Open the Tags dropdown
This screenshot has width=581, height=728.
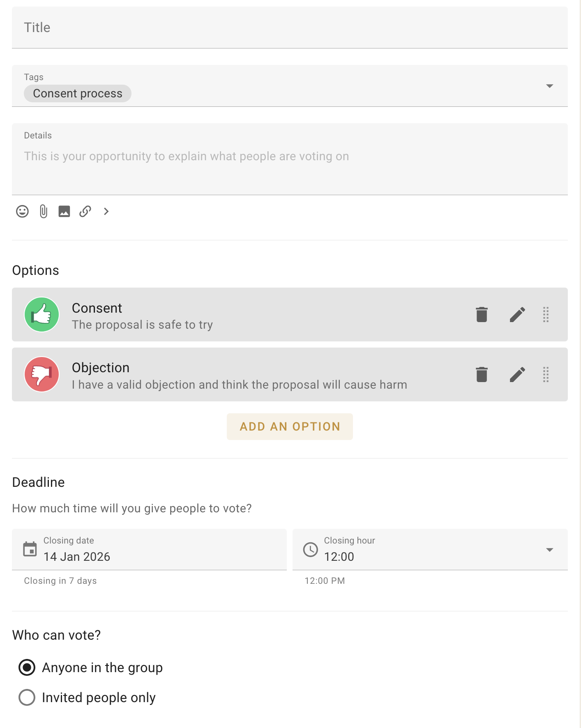click(549, 86)
